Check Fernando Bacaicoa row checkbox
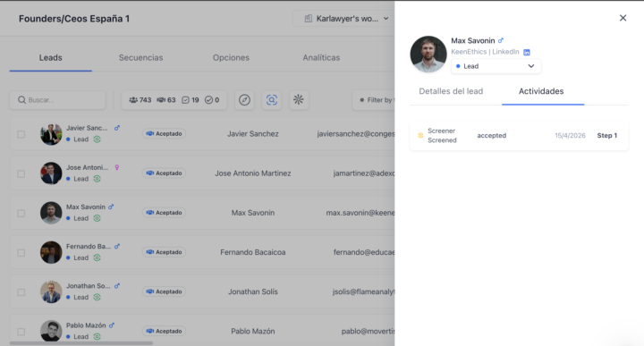Image resolution: width=644 pixels, height=346 pixels. pos(21,252)
